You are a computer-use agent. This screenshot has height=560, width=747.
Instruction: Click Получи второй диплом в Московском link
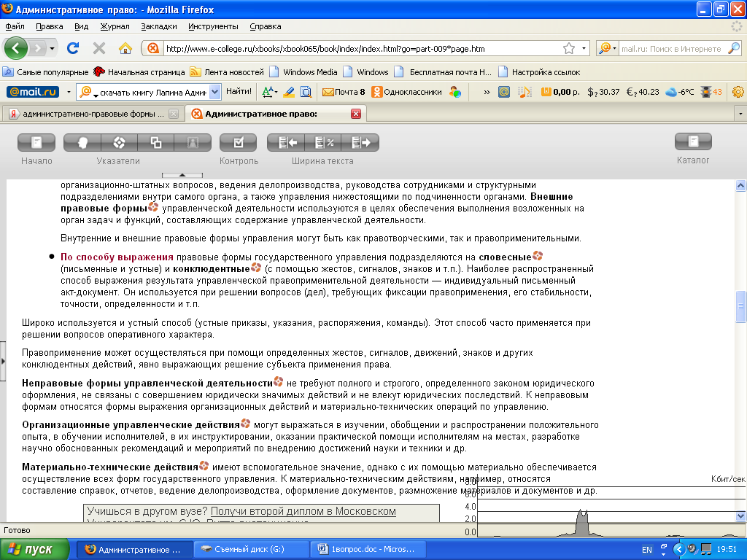pyautogui.click(x=303, y=511)
